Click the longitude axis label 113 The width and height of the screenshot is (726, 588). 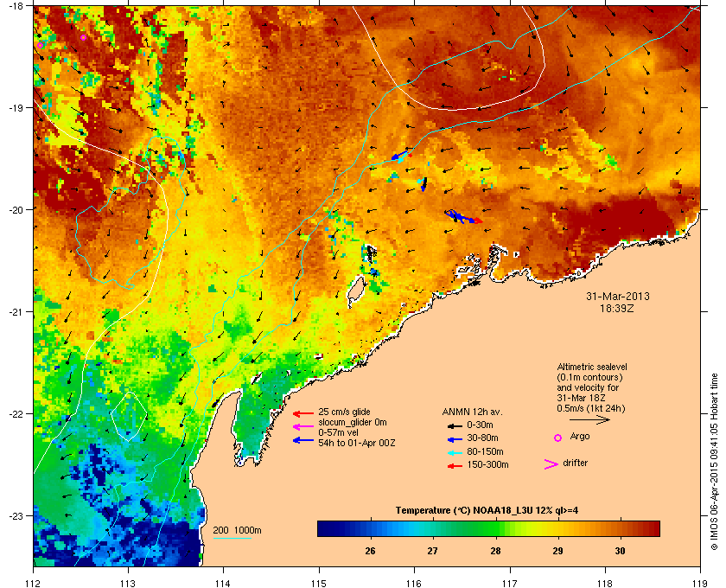(x=128, y=583)
